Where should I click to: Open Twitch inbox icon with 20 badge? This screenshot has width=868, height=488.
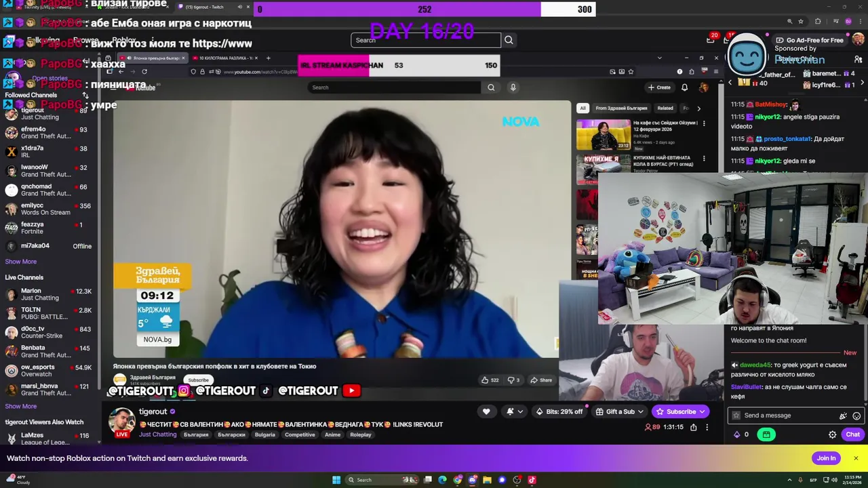tap(711, 40)
